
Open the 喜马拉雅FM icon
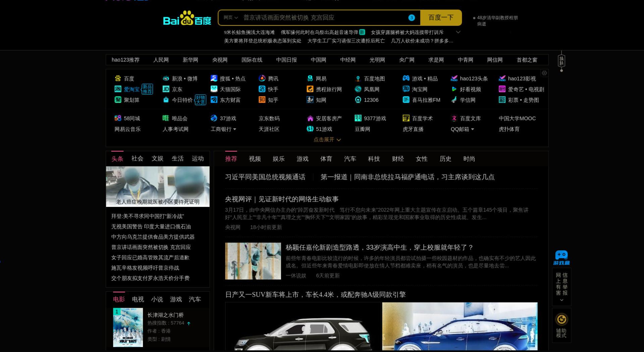(406, 100)
